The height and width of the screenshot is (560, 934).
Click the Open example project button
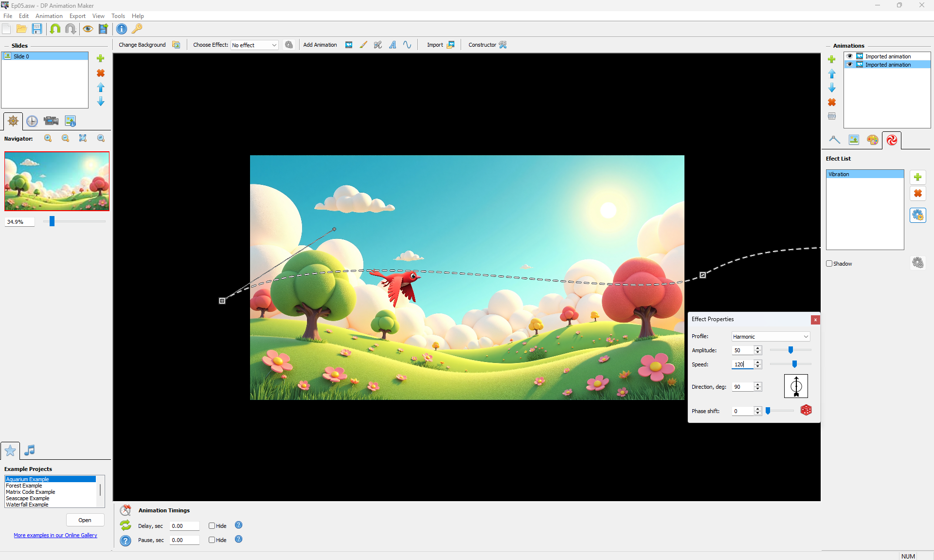tap(85, 520)
